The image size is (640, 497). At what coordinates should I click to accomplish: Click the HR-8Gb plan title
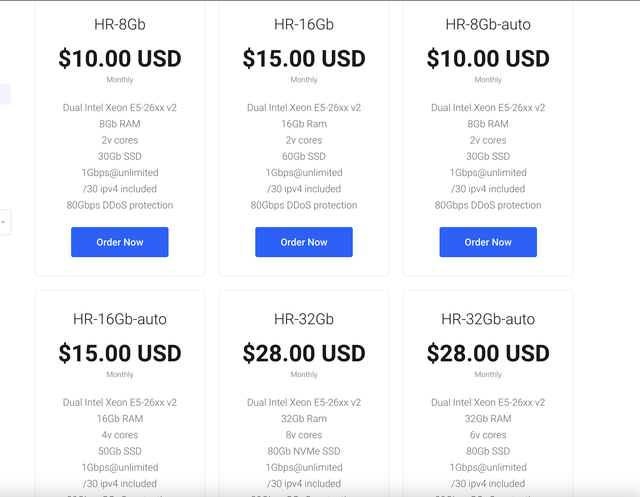119,24
